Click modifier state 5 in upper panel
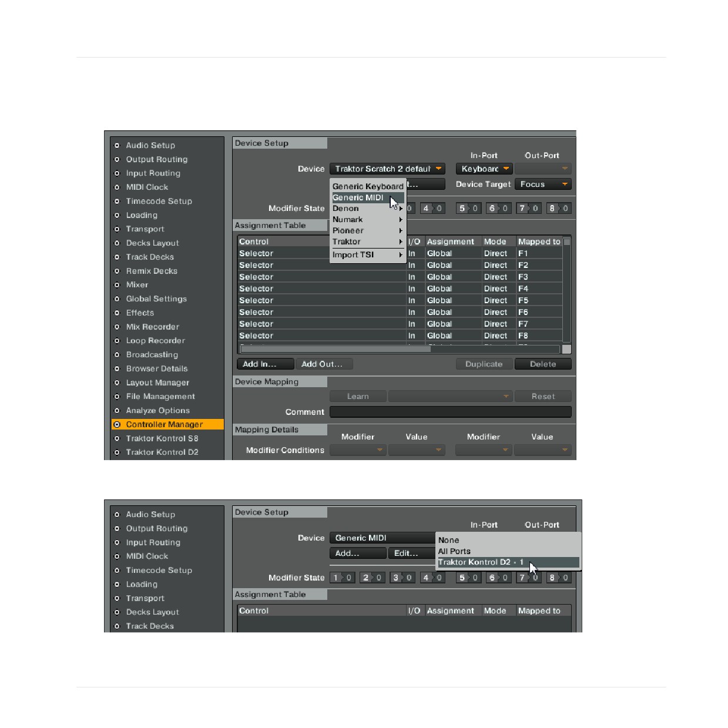The image size is (728, 728). click(468, 209)
